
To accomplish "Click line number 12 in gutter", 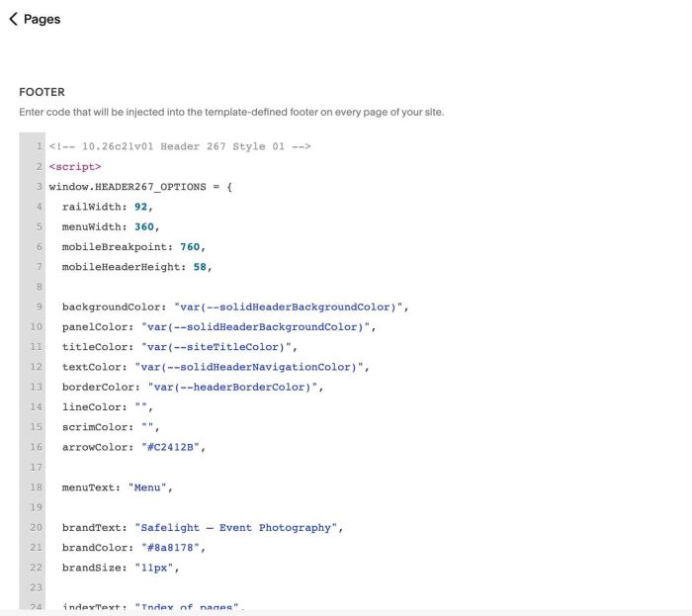I will [36, 367].
